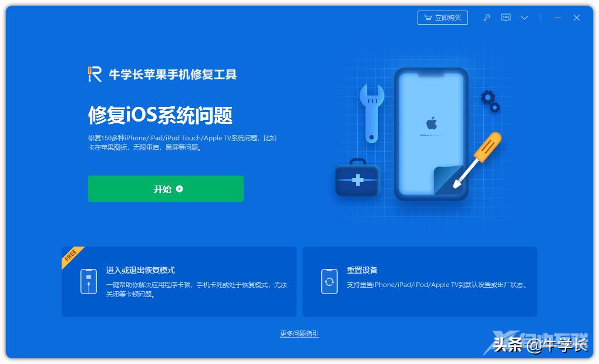Click the 修复iOS系统问题 heading

160,115
